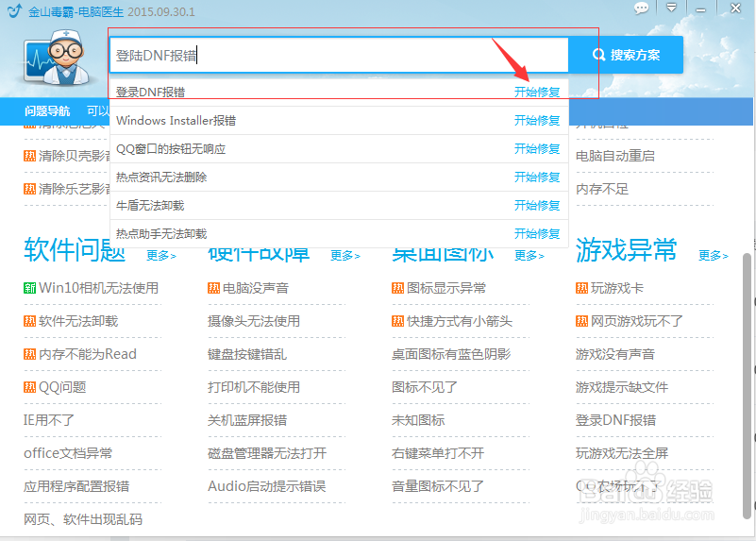Open 音量图标不见了 entry
The image size is (756, 541).
[x=438, y=486]
